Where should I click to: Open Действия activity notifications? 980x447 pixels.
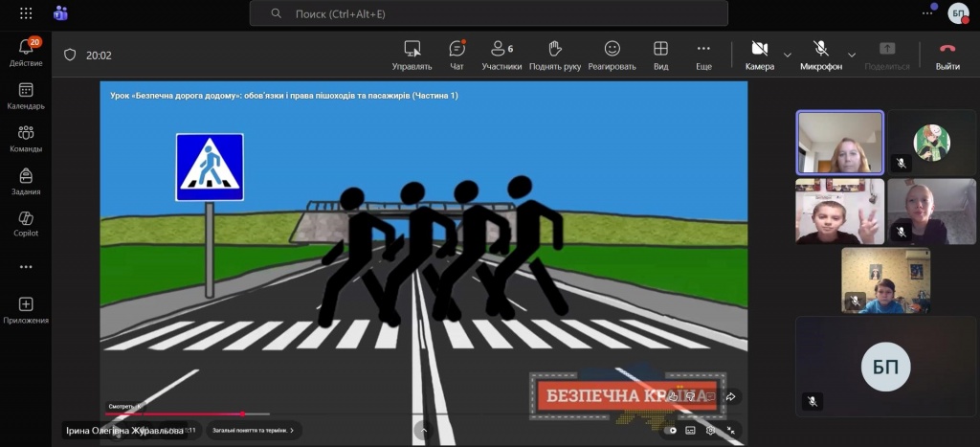26,53
